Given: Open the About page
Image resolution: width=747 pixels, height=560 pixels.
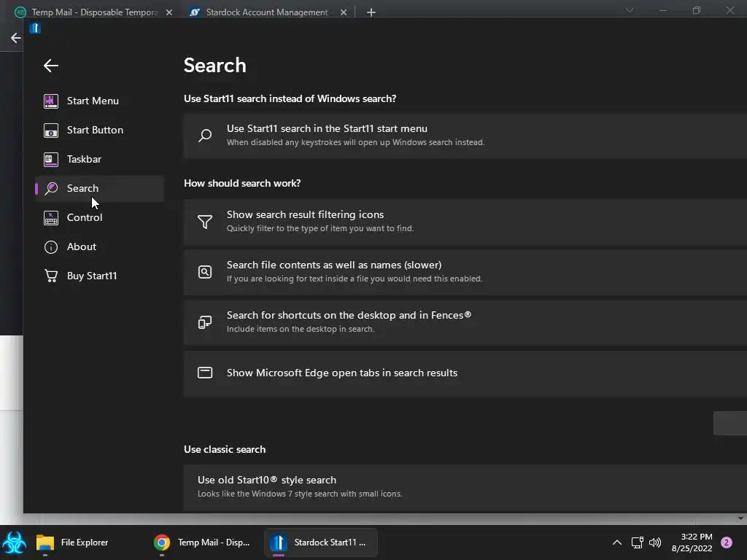Looking at the screenshot, I should point(99,246).
